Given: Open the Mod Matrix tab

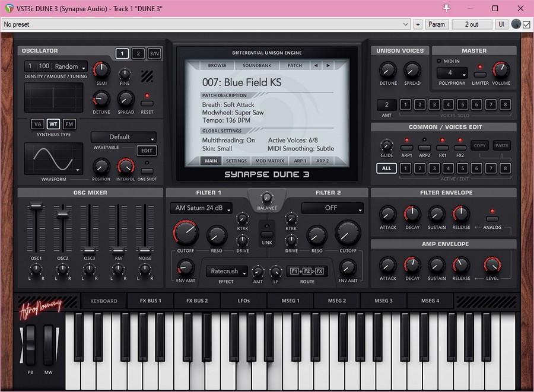Looking at the screenshot, I should tap(268, 161).
